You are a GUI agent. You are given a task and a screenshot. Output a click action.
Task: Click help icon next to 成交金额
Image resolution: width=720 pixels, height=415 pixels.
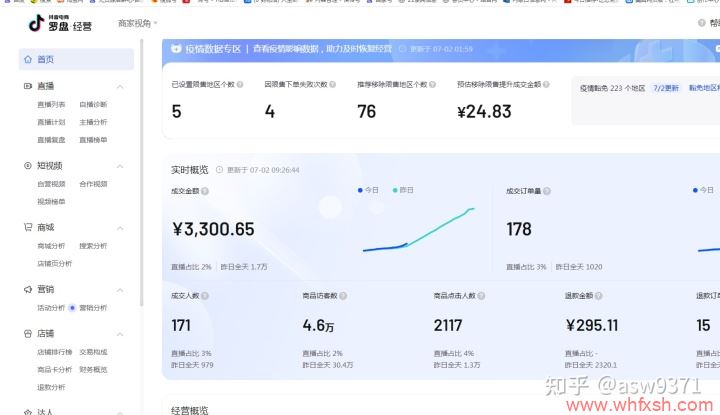pos(205,191)
